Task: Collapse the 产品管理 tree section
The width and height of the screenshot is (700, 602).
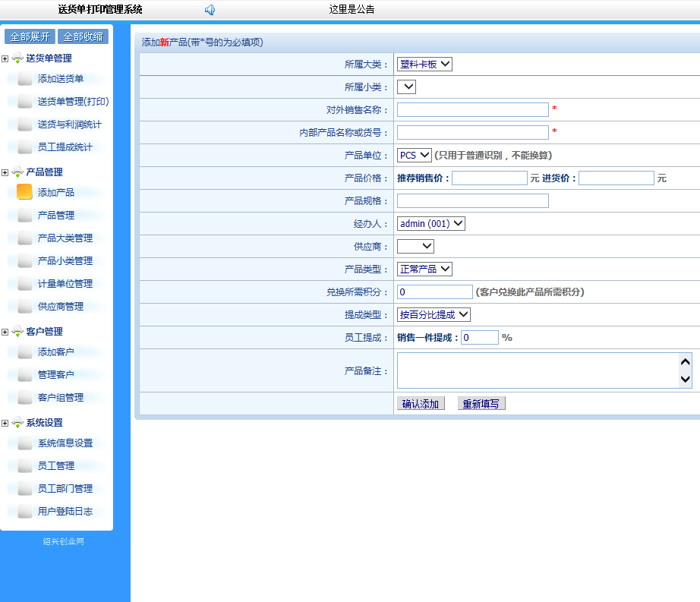Action: pyautogui.click(x=5, y=172)
